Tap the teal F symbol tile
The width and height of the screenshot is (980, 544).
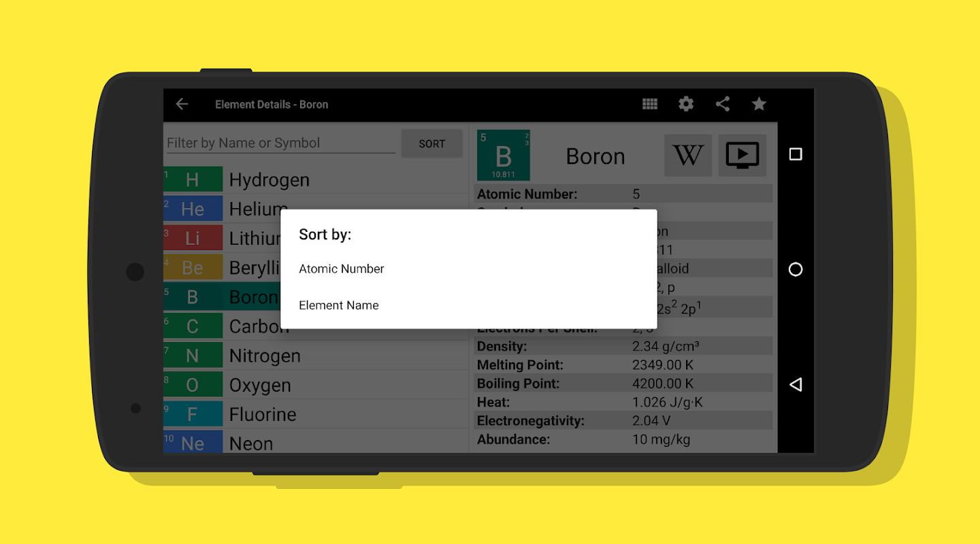193,414
